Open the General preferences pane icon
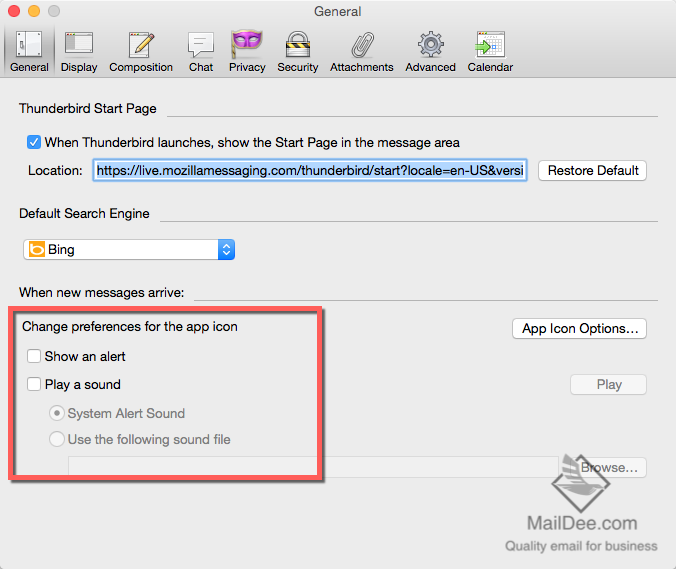Screen dimensions: 676x569 tap(29, 45)
